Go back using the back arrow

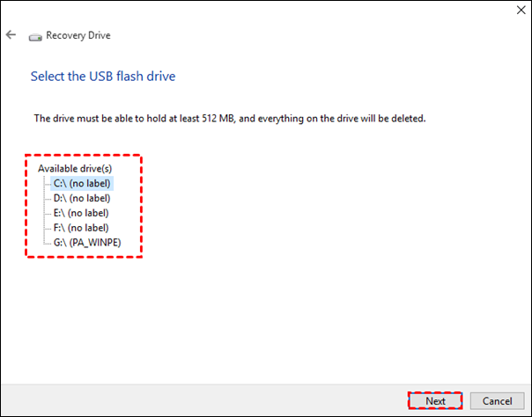(11, 35)
